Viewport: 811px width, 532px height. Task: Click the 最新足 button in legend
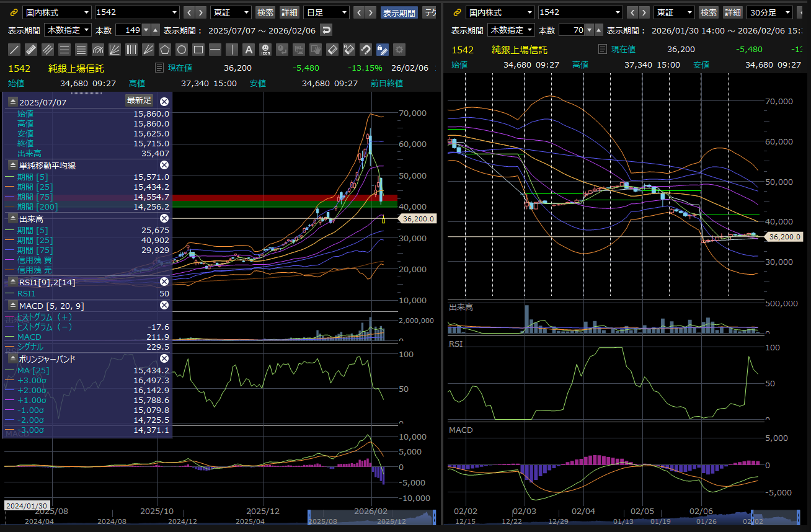click(x=139, y=100)
